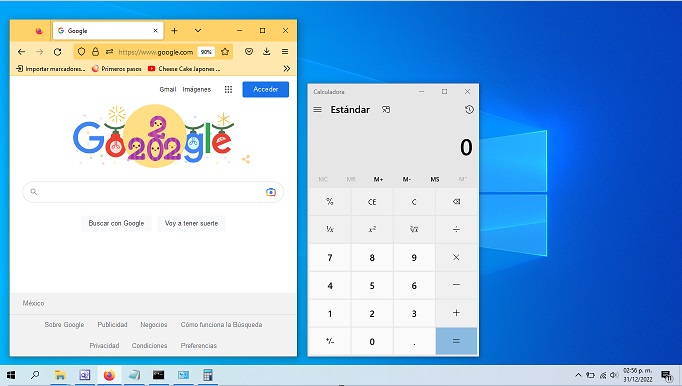Open the Firefox application menu
The image size is (682, 386).
pos(285,51)
